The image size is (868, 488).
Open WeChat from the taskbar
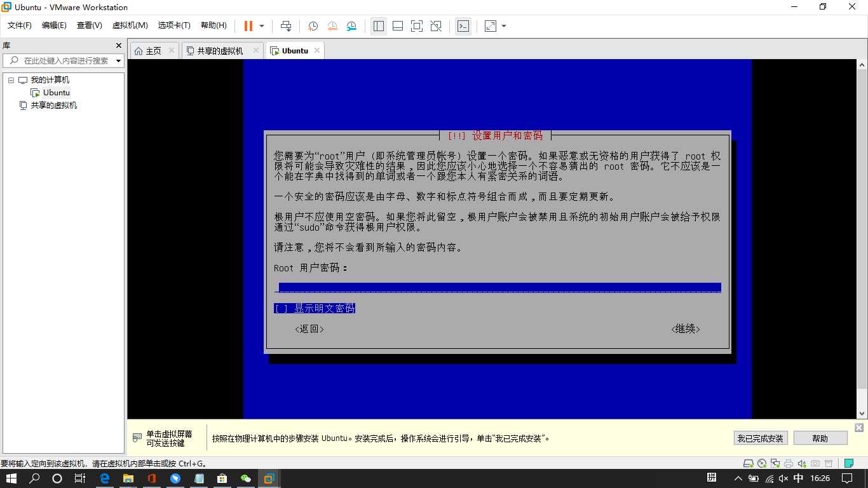(245, 478)
